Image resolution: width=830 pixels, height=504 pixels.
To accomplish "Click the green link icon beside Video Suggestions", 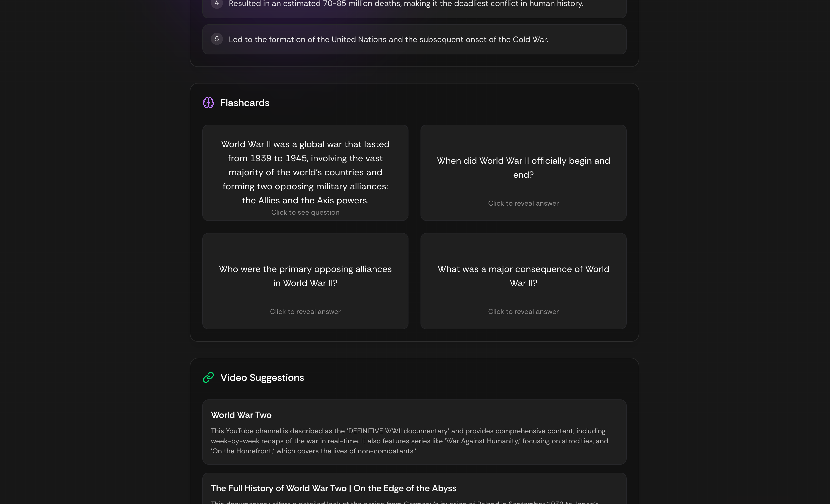I will (208, 377).
